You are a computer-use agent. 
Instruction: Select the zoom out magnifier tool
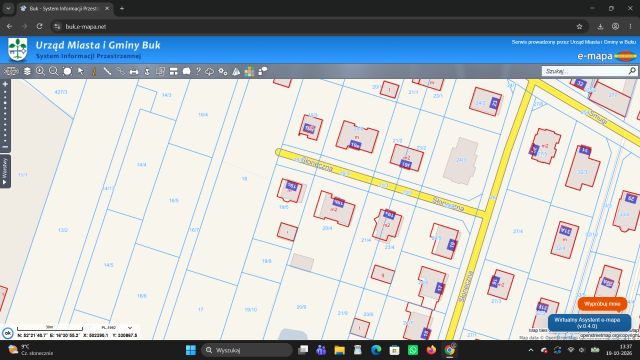point(53,71)
